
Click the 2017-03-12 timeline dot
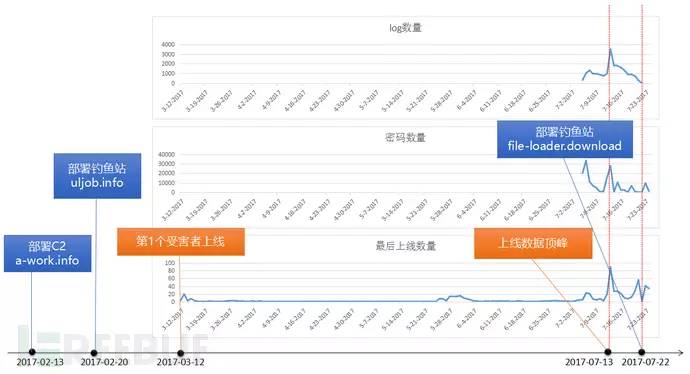180,352
